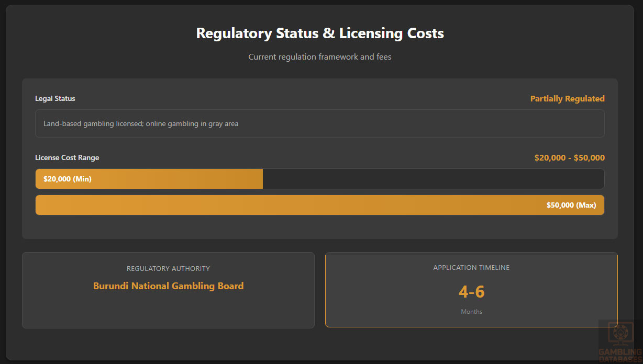Click the $20,000 (Min) bar label
Viewport: 643px width, 364px height.
[x=68, y=179]
